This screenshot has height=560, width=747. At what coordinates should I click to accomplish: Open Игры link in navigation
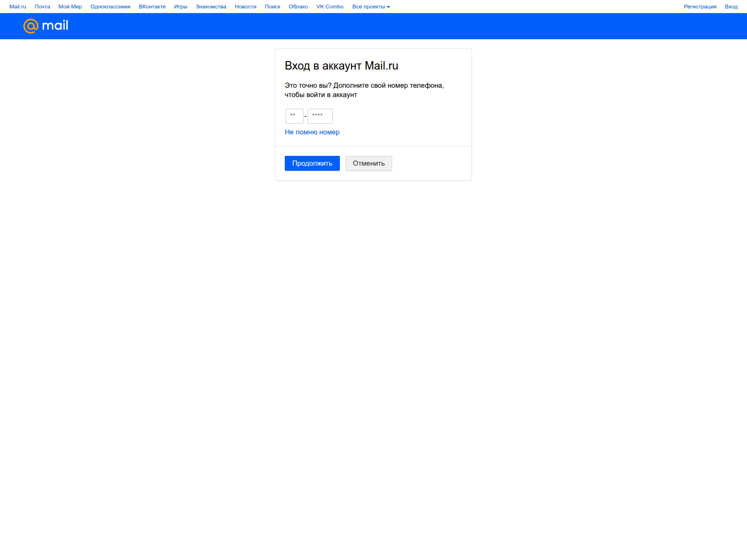(181, 7)
